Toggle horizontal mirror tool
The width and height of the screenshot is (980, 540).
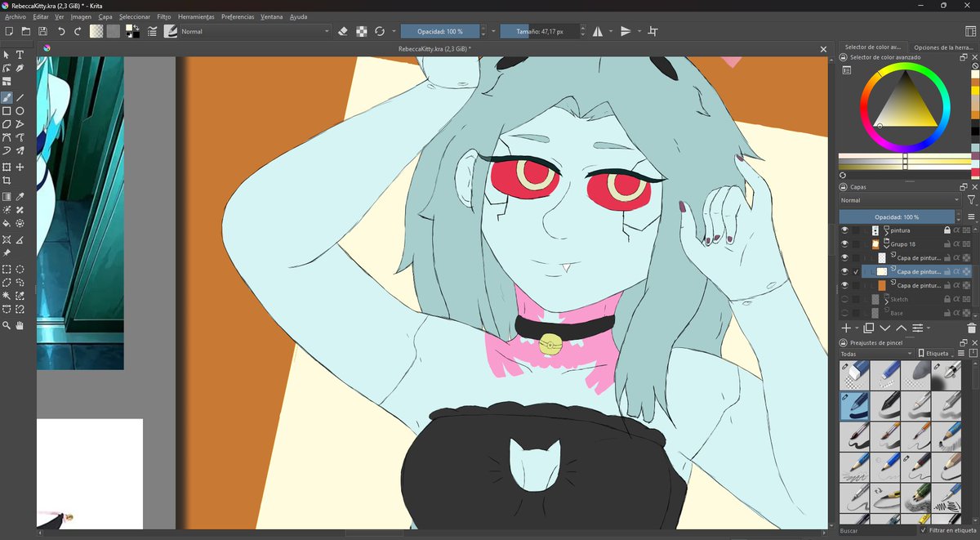(598, 31)
